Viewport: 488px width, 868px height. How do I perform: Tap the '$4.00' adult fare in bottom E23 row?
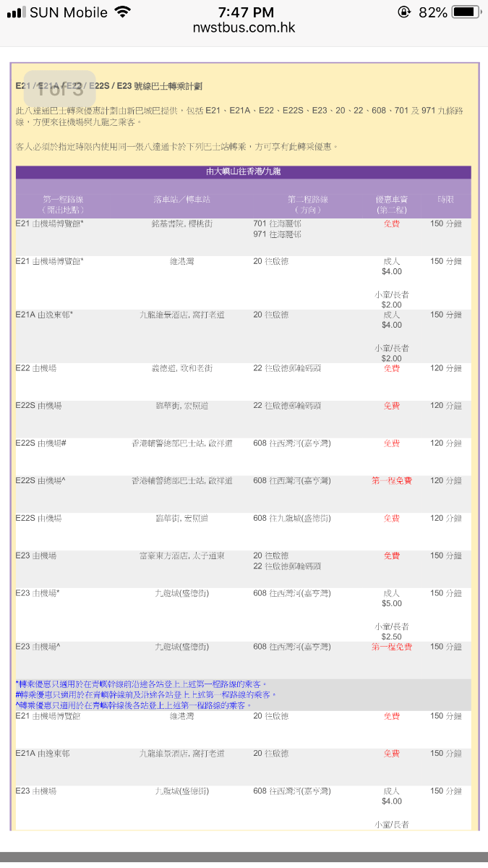click(x=392, y=802)
